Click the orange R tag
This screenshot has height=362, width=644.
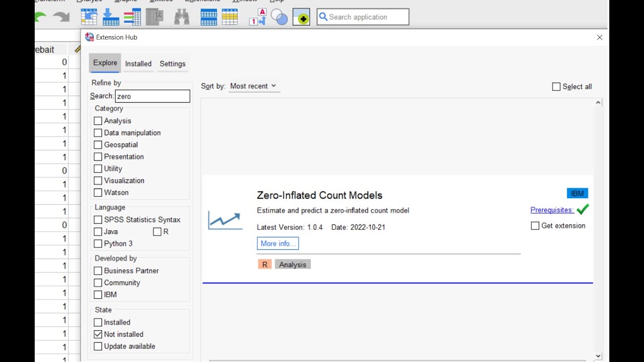pos(265,264)
